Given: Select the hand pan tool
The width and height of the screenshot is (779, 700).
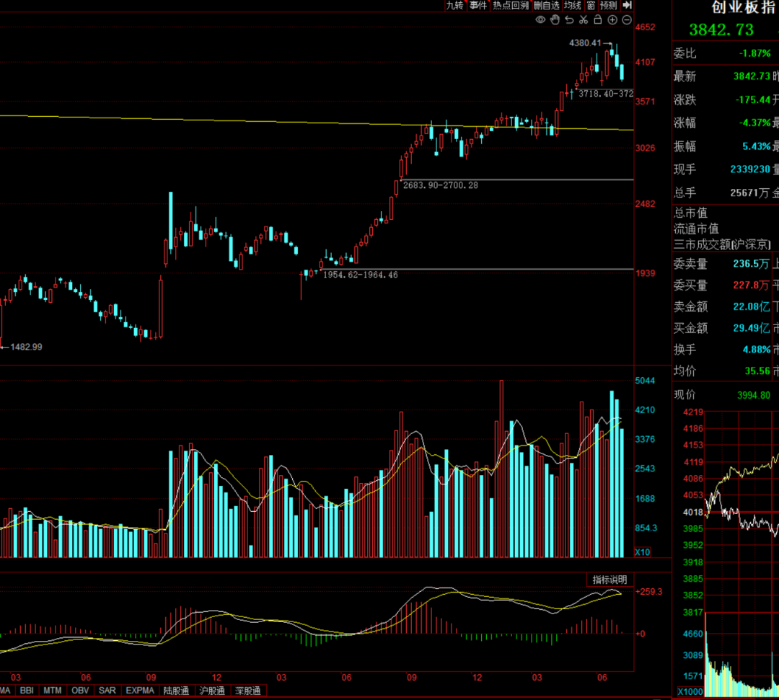Looking at the screenshot, I should click(x=555, y=20).
